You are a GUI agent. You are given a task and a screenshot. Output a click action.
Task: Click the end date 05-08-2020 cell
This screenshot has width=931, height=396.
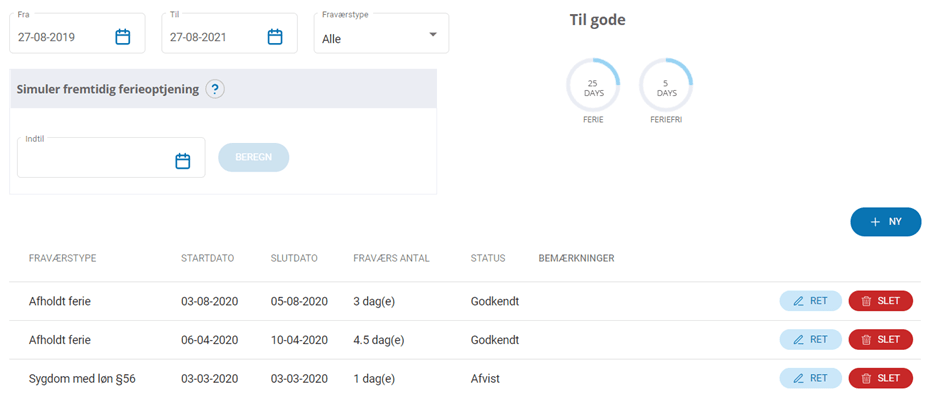click(x=299, y=302)
